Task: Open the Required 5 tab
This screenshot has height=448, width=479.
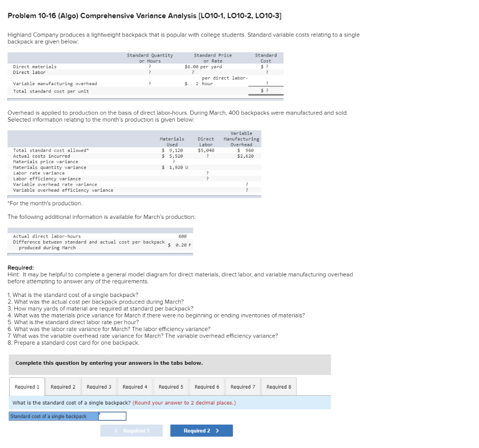Action: [171, 386]
